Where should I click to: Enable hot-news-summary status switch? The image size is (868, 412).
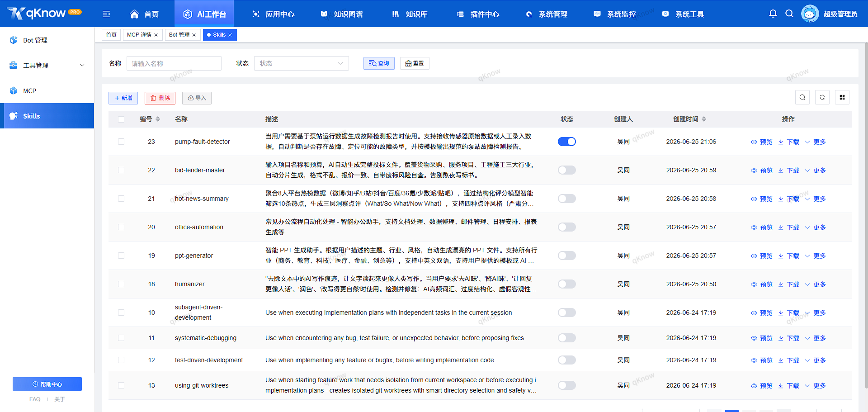(567, 199)
